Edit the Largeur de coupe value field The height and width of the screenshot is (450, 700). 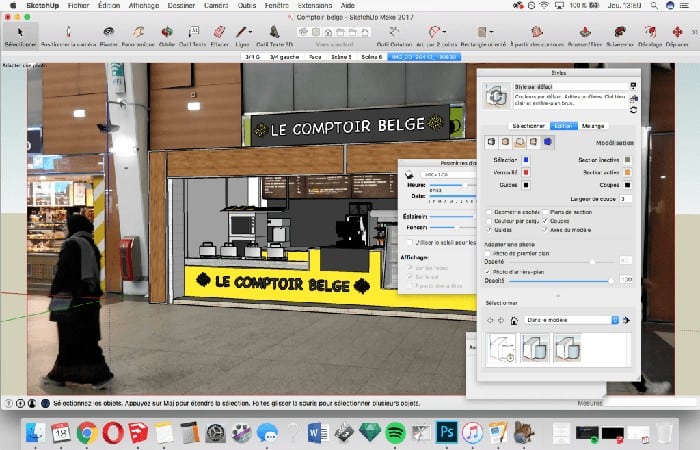click(x=625, y=199)
